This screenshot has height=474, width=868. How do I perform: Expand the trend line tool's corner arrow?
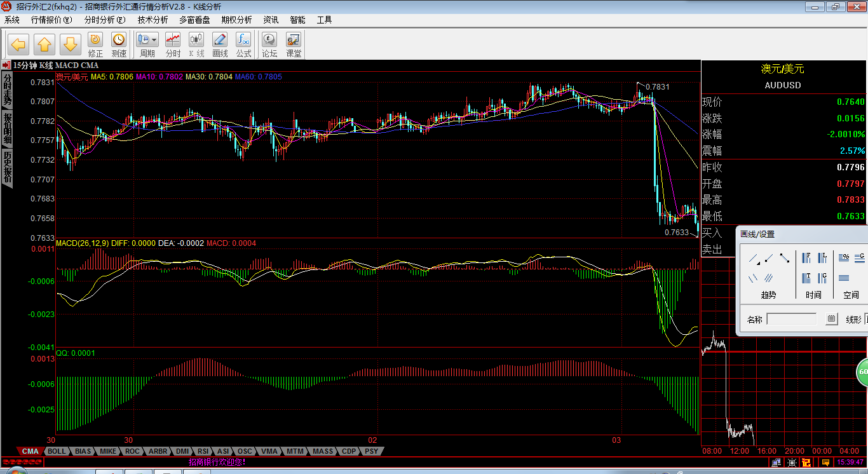[758, 262]
